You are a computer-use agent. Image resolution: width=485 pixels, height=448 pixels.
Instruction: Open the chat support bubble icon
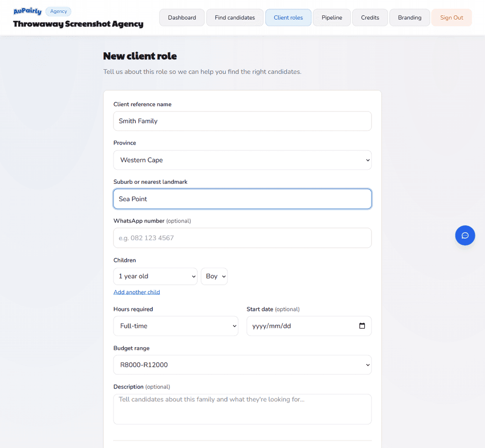(465, 235)
